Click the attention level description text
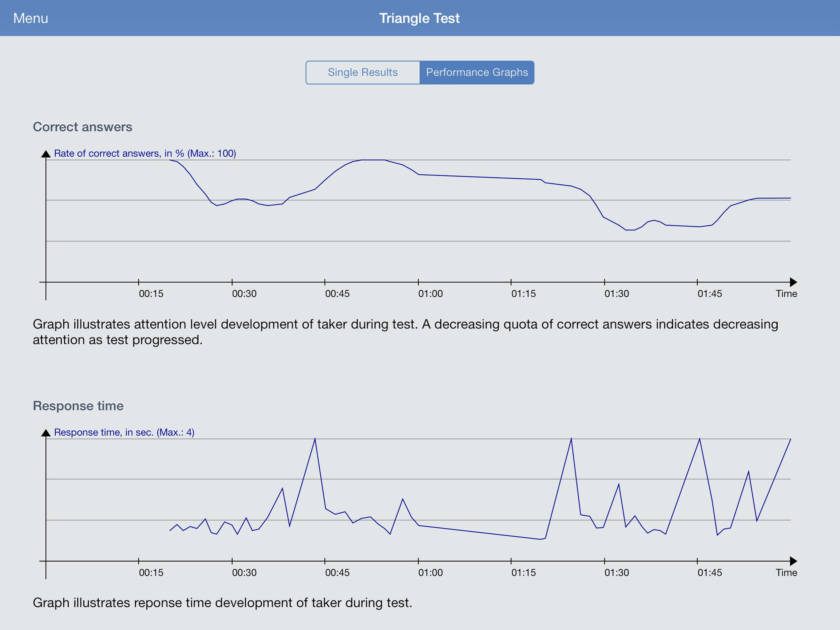Screen dimensions: 840x630 coord(405,332)
